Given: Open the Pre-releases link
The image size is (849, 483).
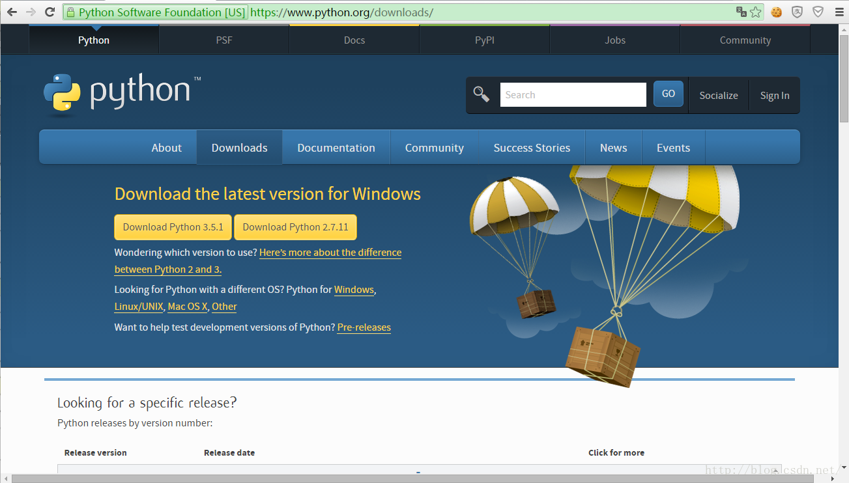Looking at the screenshot, I should 364,327.
